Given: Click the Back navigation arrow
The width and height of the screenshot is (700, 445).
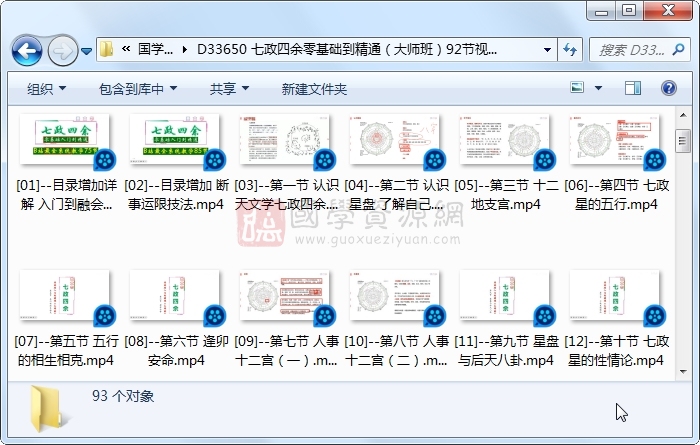Looking at the screenshot, I should (x=27, y=51).
